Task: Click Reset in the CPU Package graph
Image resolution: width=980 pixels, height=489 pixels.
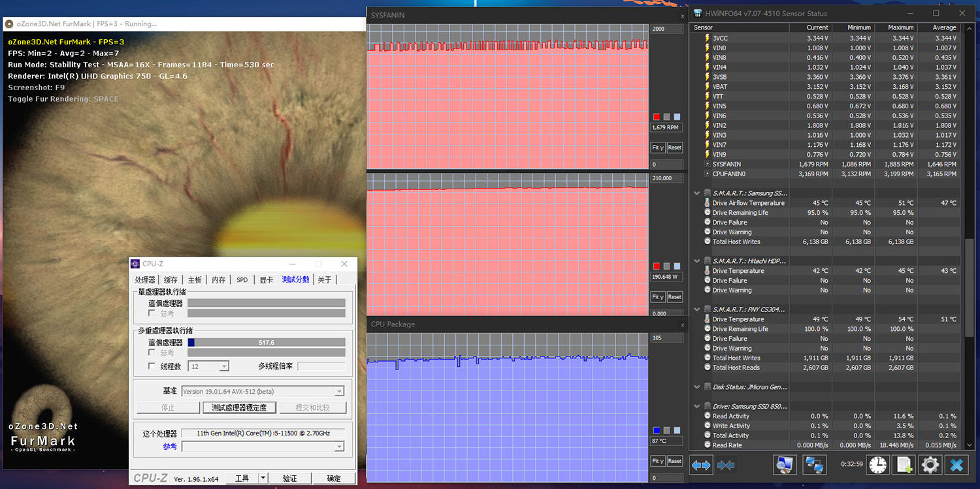Action: pos(675,461)
